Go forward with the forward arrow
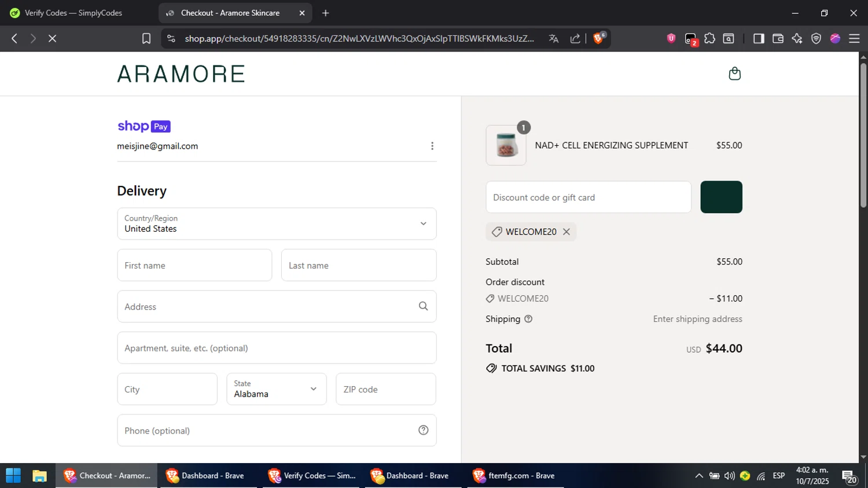Image resolution: width=868 pixels, height=488 pixels. tap(33, 38)
